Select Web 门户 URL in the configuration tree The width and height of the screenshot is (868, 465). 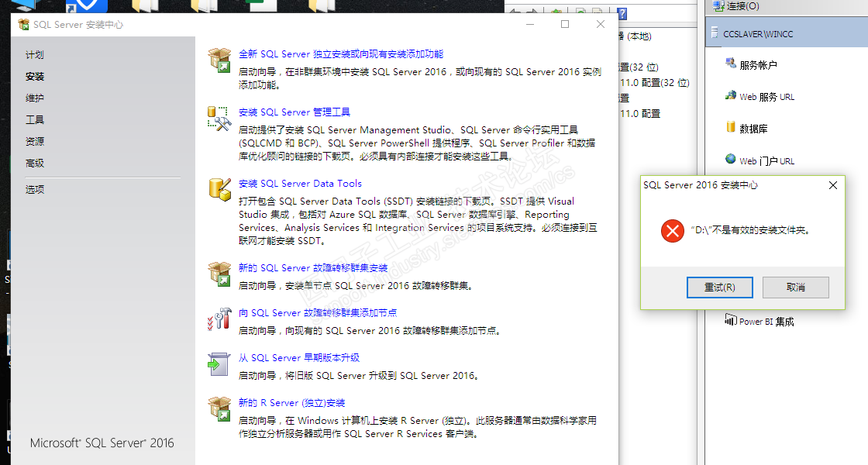click(x=766, y=161)
